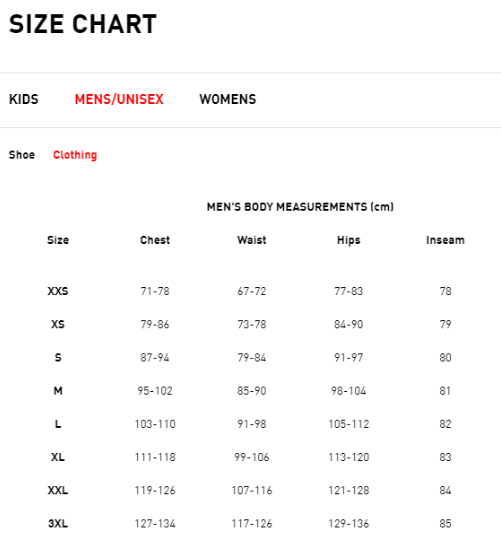
Task: Select the M size row label
Action: pyautogui.click(x=58, y=391)
